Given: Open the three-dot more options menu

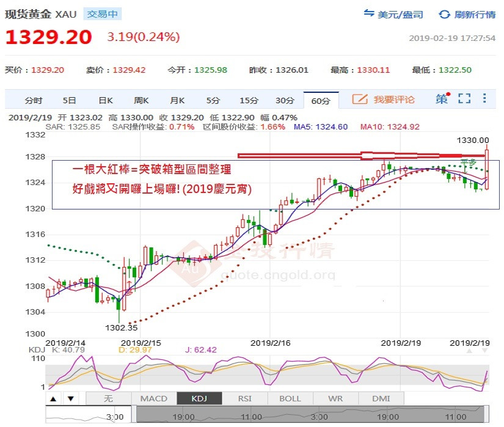Looking at the screenshot, I should tap(484, 98).
